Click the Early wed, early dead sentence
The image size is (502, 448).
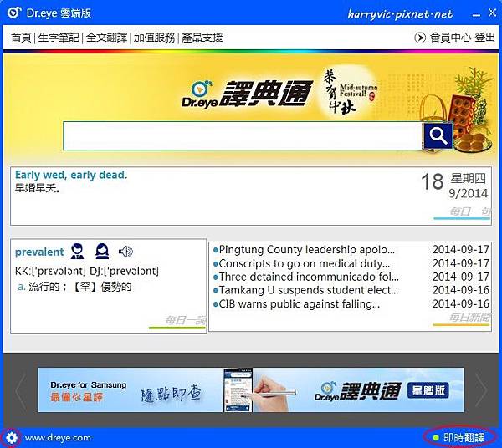71,175
